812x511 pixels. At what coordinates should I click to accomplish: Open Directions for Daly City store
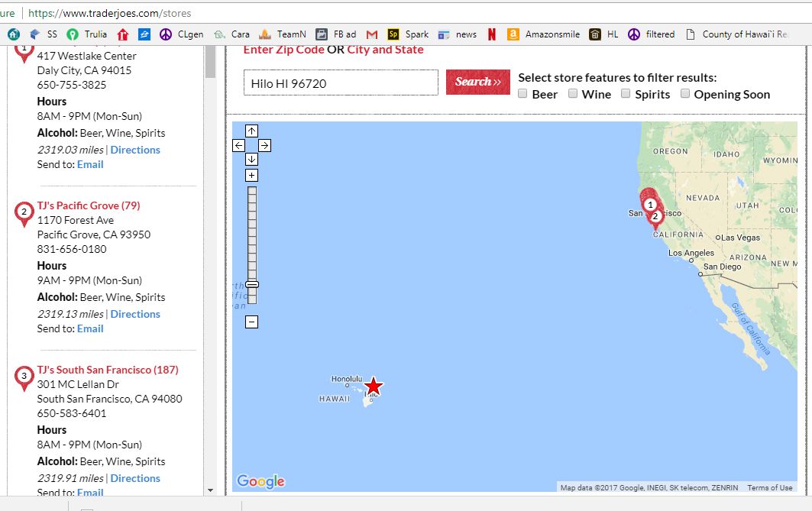[135, 150]
